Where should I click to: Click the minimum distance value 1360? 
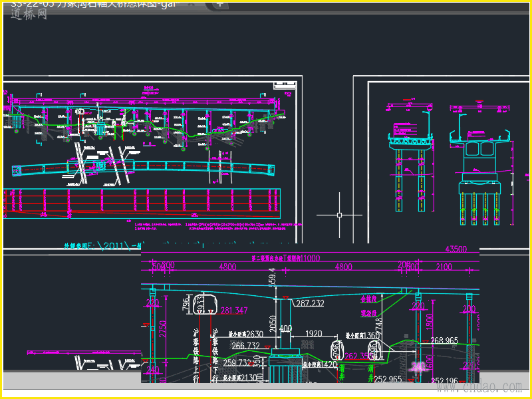coord(370,336)
